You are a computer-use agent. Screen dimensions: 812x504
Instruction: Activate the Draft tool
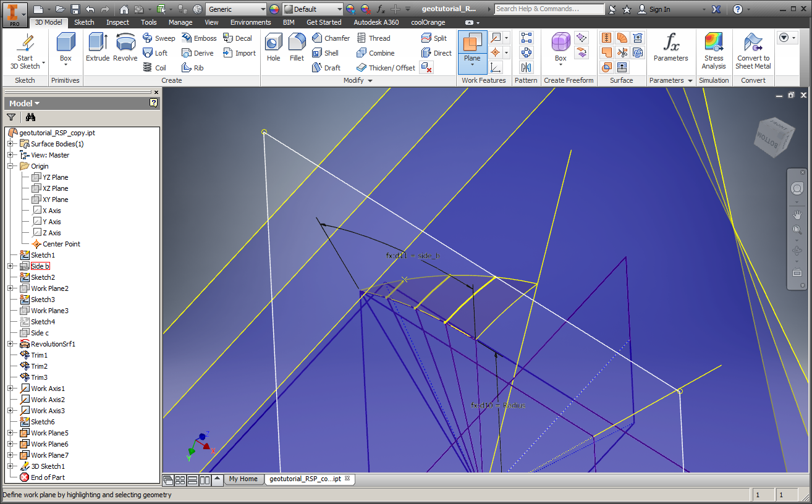pos(326,68)
